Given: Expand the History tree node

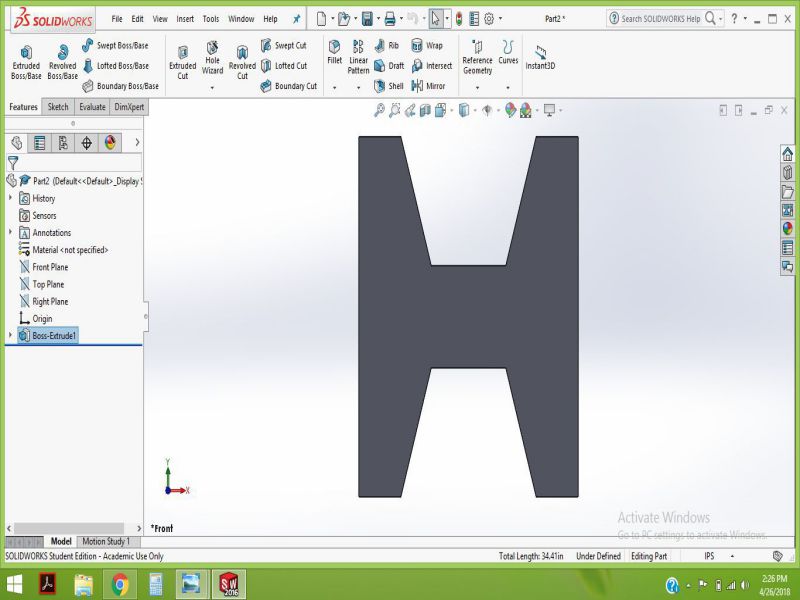Looking at the screenshot, I should (x=10, y=197).
